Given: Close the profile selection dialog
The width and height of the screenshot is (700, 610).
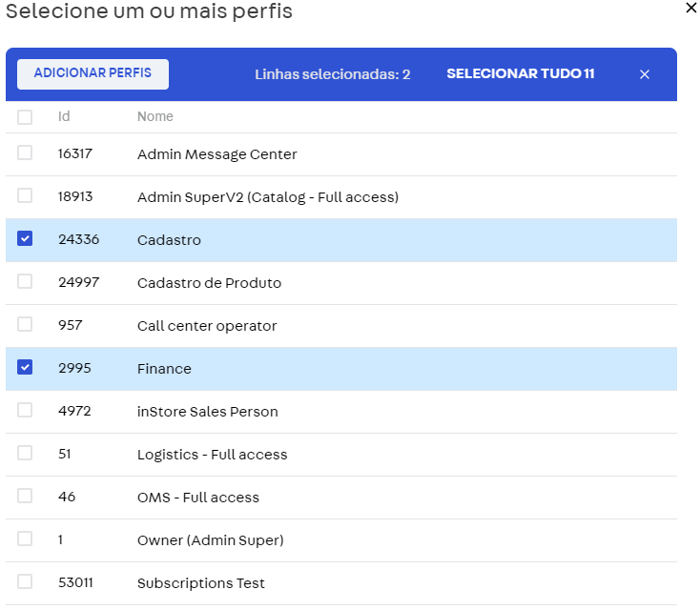Looking at the screenshot, I should point(691,8).
